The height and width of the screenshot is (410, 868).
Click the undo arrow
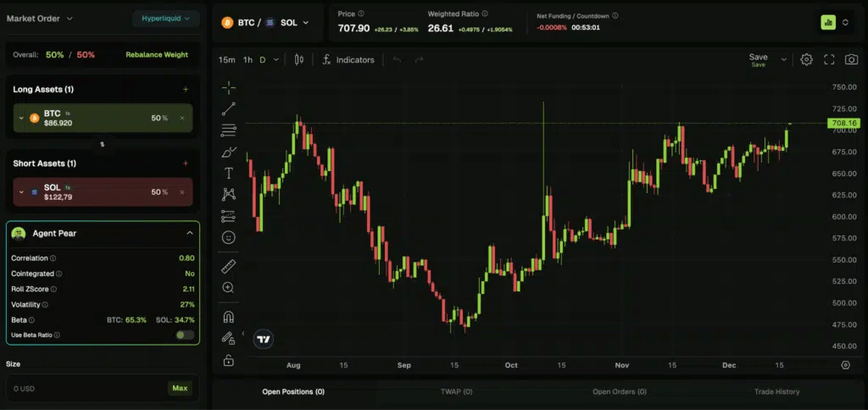click(x=397, y=60)
